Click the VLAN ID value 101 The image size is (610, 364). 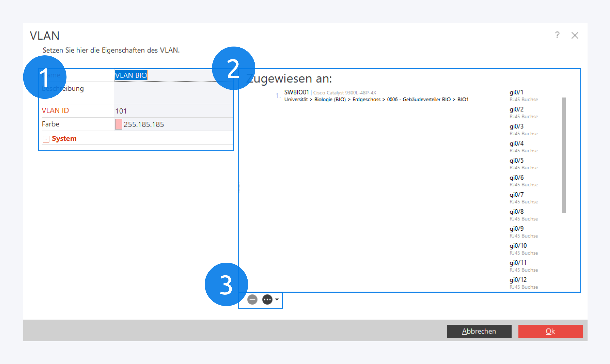click(x=121, y=111)
